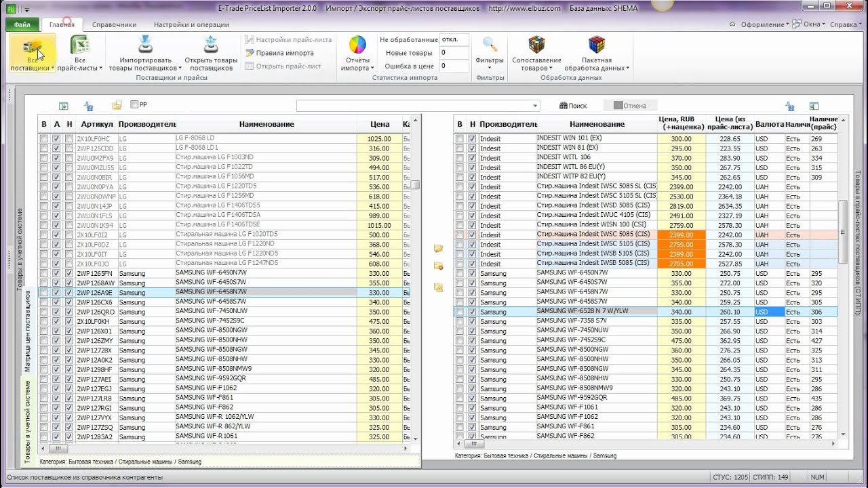Image resolution: width=868 pixels, height=488 pixels.
Task: Select SAMSUNG WF-6458N7W in left table
Action: (265, 292)
